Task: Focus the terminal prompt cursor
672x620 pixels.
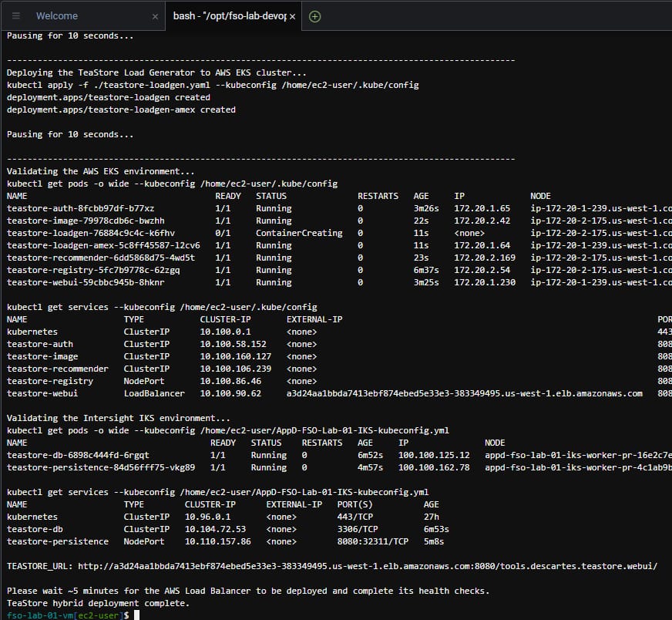Action: coord(136,615)
